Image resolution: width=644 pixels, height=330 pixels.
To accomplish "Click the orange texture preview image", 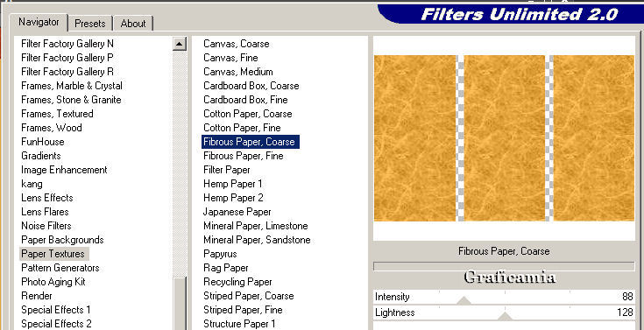I will click(x=504, y=138).
